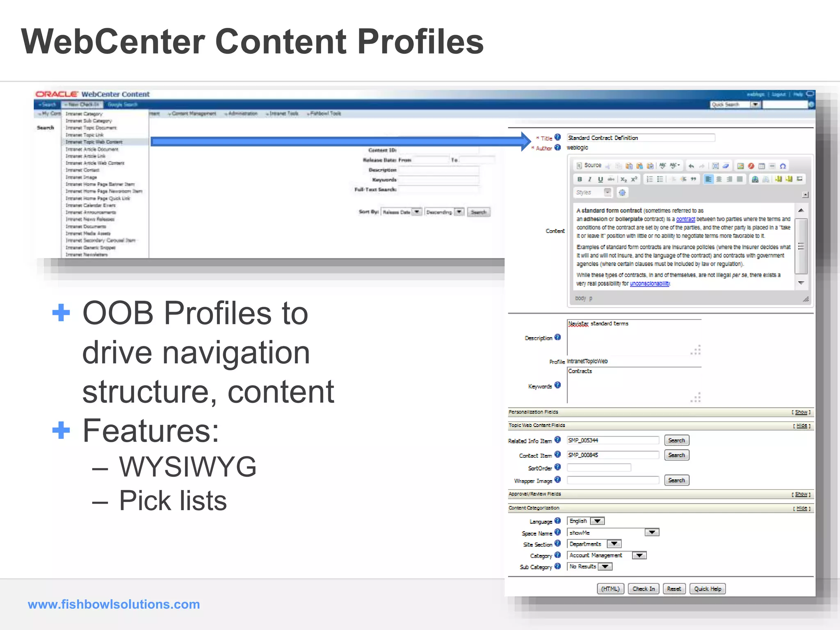Open the Intranet Tools menu

(x=282, y=114)
